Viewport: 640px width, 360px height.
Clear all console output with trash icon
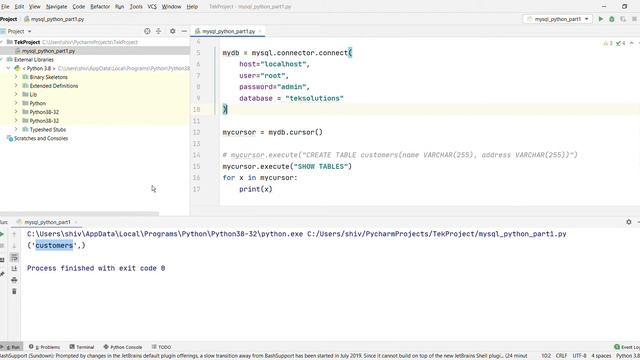[x=14, y=291]
